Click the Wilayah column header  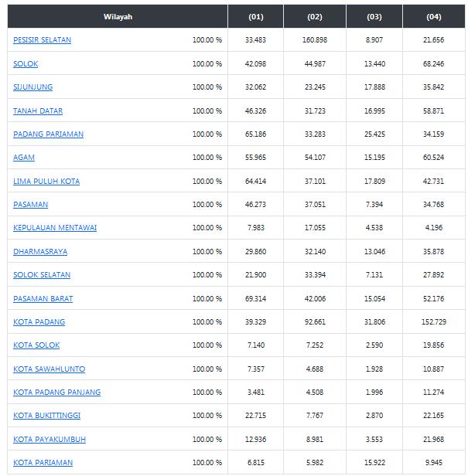point(118,17)
